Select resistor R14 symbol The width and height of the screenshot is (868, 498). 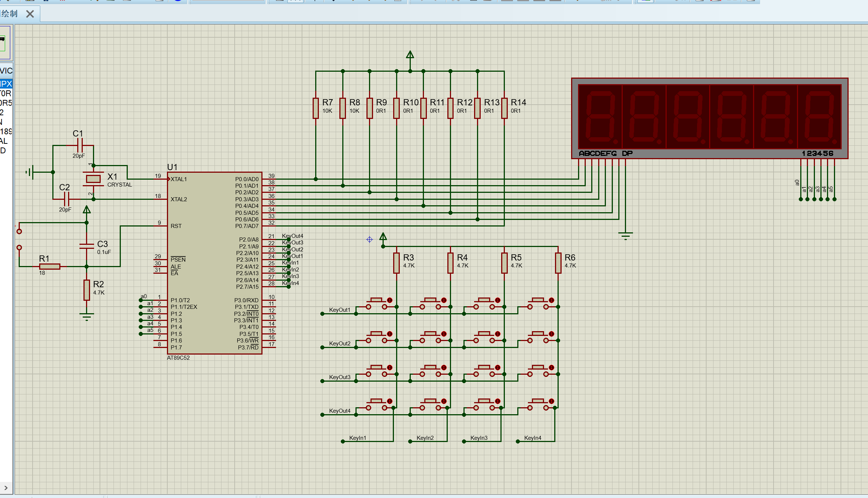(504, 108)
